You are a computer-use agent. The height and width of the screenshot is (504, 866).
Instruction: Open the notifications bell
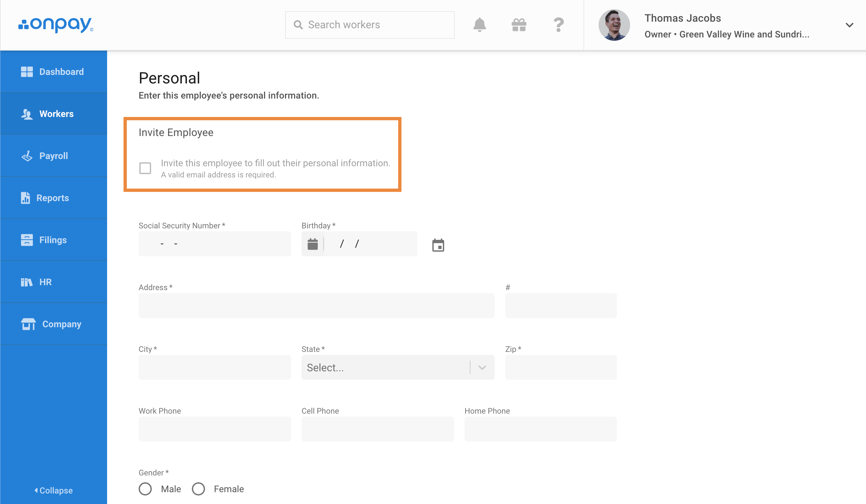479,25
